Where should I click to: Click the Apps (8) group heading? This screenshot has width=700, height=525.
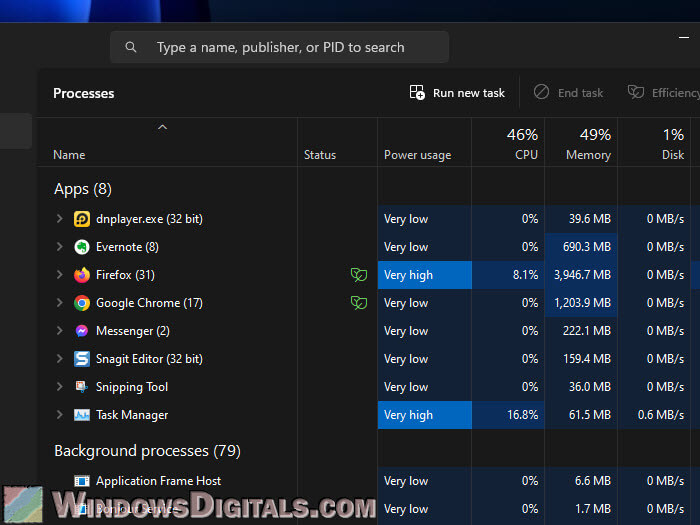(83, 189)
